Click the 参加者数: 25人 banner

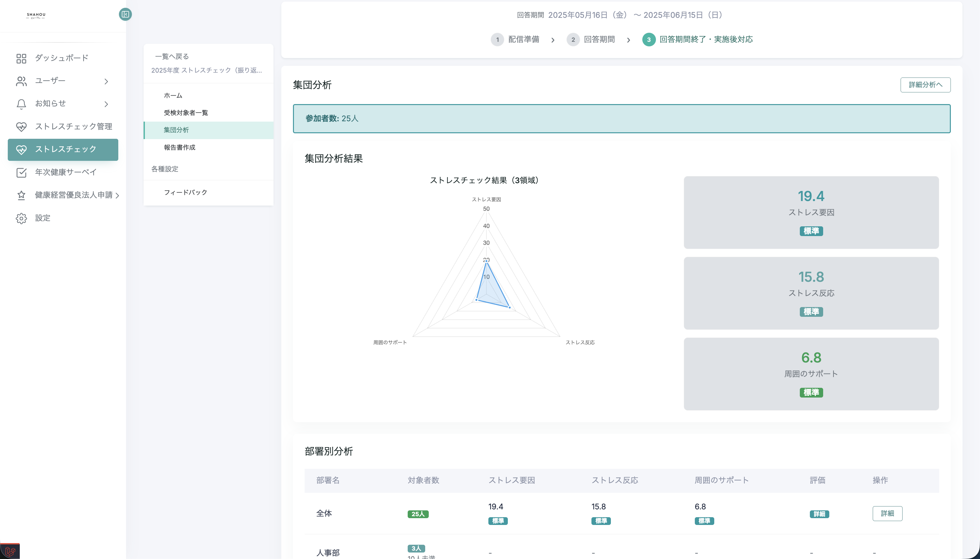[622, 119]
